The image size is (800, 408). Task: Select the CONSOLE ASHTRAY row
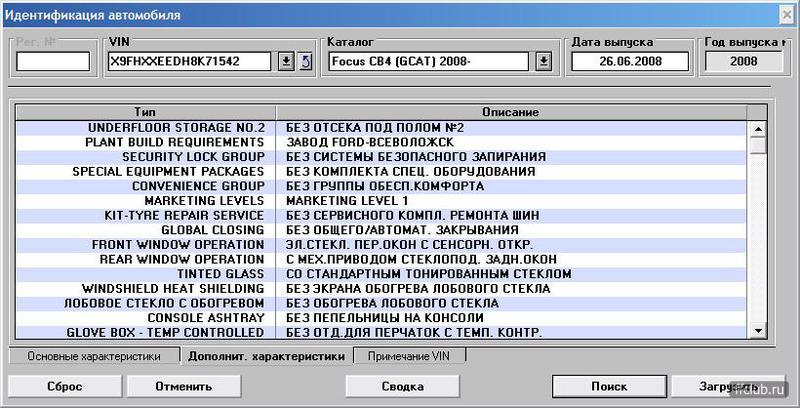pos(381,318)
